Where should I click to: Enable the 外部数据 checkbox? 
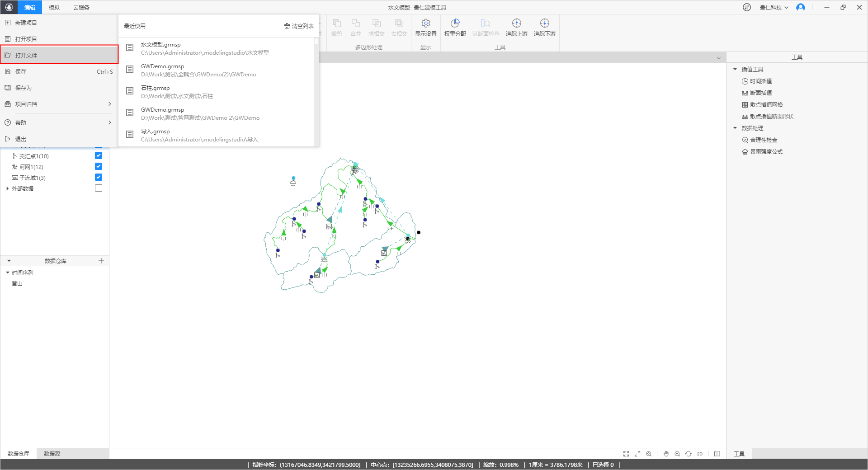(99, 188)
